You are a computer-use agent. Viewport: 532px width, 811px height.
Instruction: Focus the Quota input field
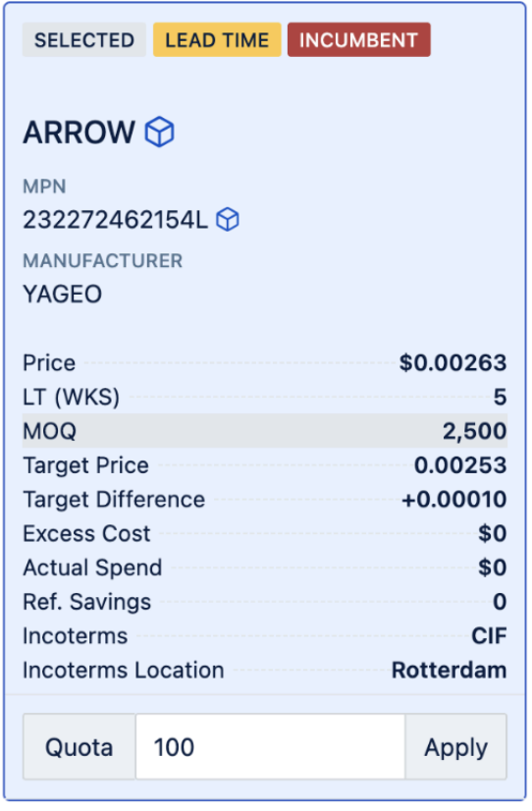click(x=270, y=748)
